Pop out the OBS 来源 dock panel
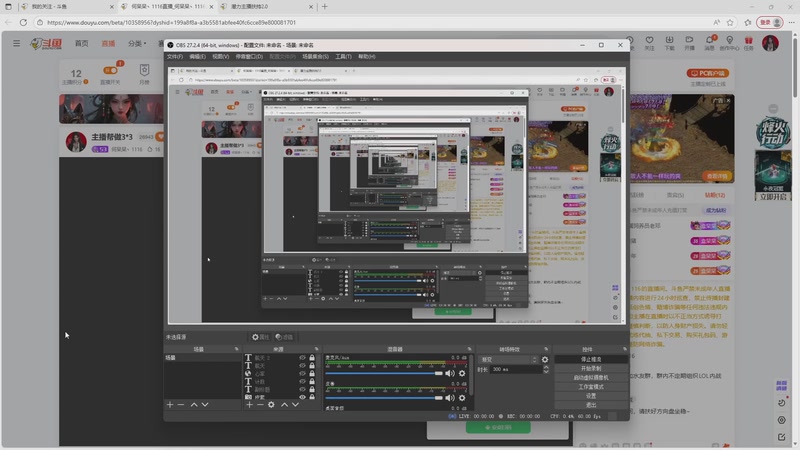The image size is (800, 450). coord(316,349)
